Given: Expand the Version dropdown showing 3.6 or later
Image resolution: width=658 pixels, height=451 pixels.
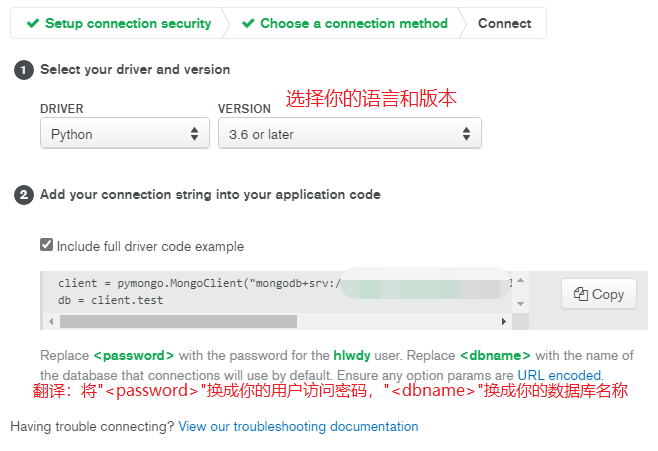Looking at the screenshot, I should point(349,134).
